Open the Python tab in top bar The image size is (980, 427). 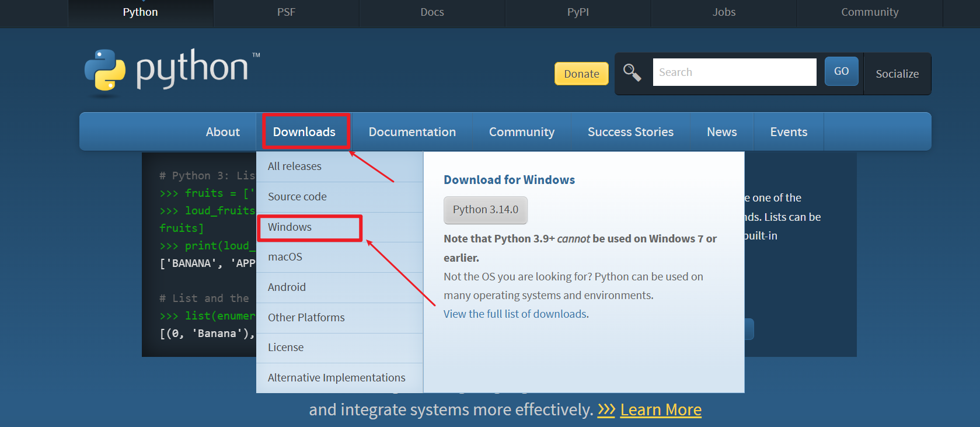coord(141,12)
